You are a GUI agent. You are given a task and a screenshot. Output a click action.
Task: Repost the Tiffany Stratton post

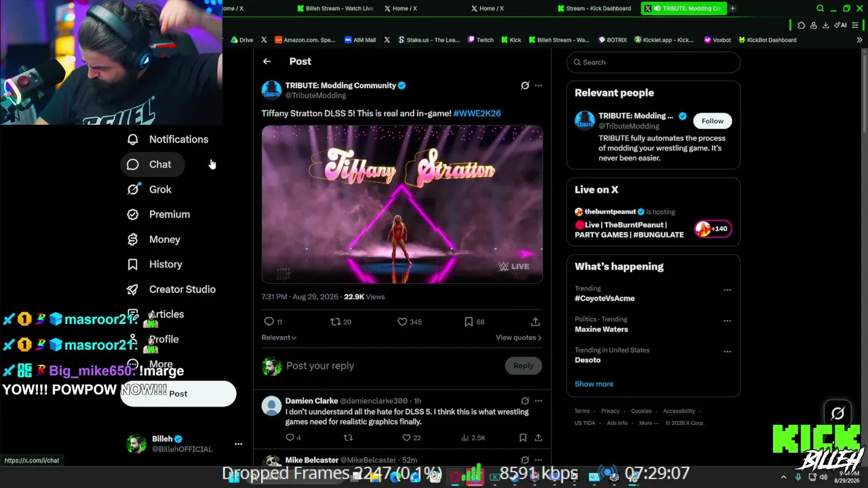(x=335, y=322)
